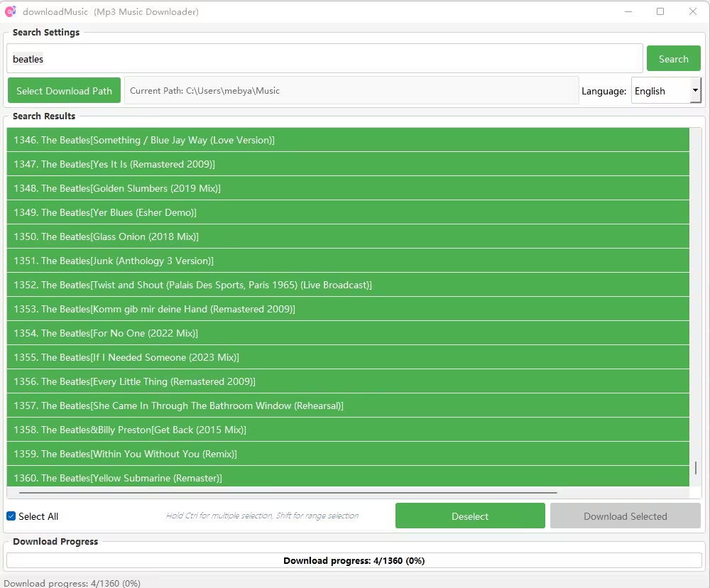Click the vertical scrollbar thumb in results

tap(696, 467)
